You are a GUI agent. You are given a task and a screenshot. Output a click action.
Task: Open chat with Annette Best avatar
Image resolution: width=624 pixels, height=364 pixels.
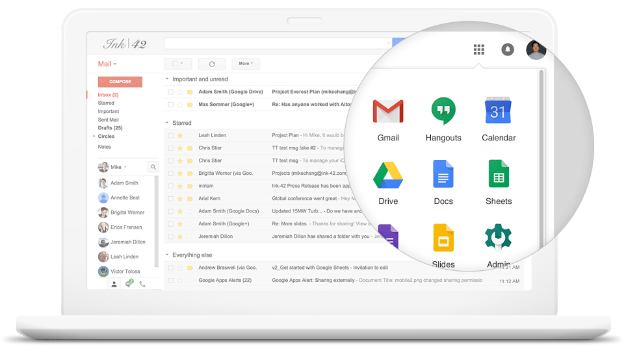point(103,197)
